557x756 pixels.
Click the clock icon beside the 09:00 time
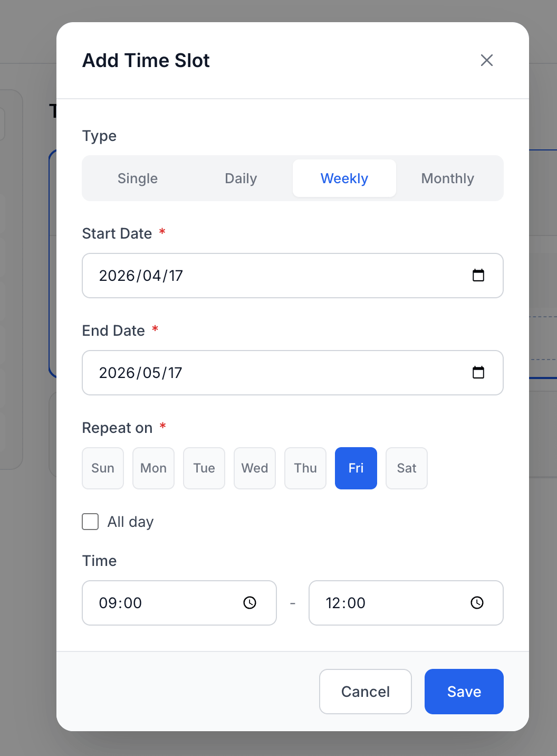pyautogui.click(x=249, y=602)
